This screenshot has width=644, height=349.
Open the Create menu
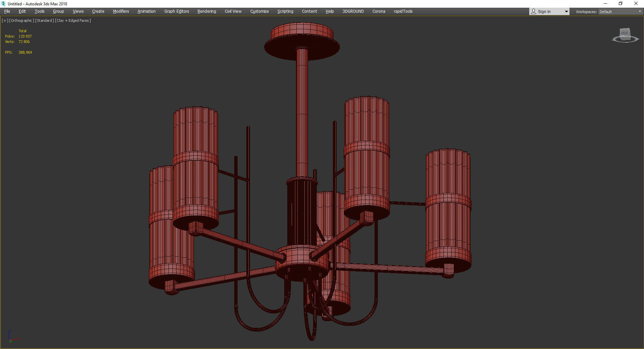98,11
